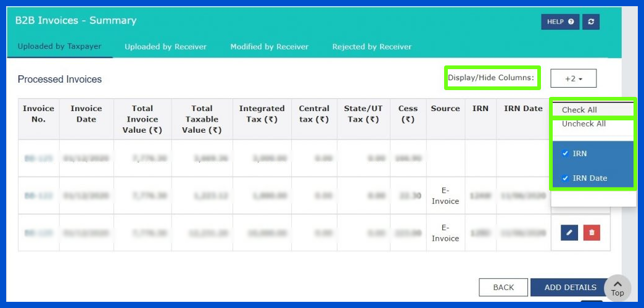Open the HELP button
This screenshot has height=308, width=644.
(x=560, y=22)
